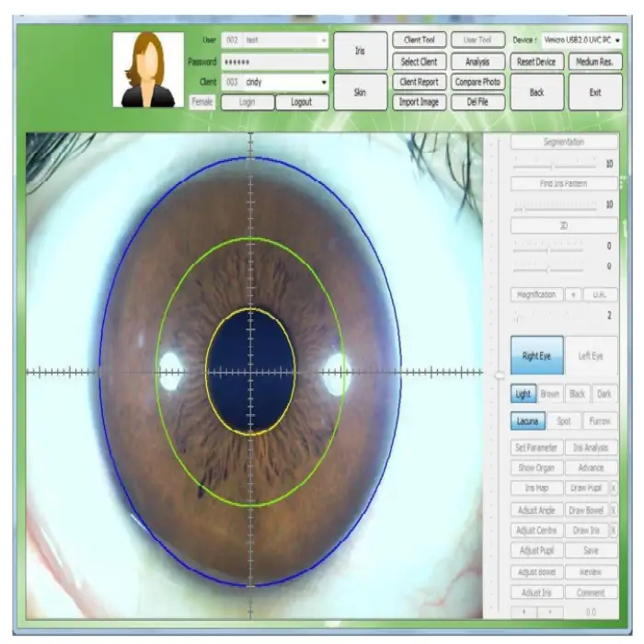Click the Exit button
Image resolution: width=644 pixels, height=644 pixels.
(x=594, y=92)
